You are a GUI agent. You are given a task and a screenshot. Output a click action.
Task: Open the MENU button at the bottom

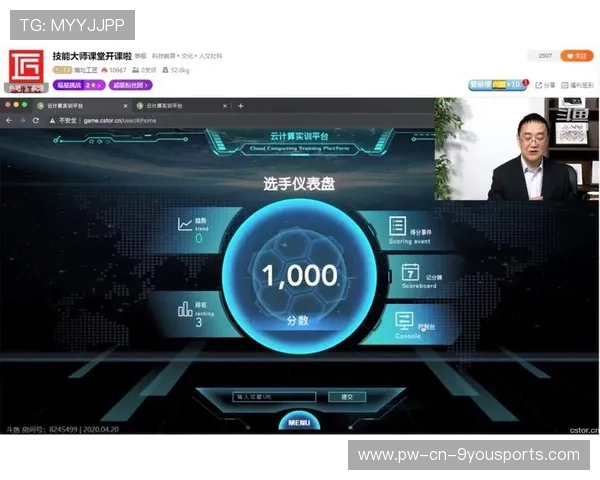(x=299, y=421)
